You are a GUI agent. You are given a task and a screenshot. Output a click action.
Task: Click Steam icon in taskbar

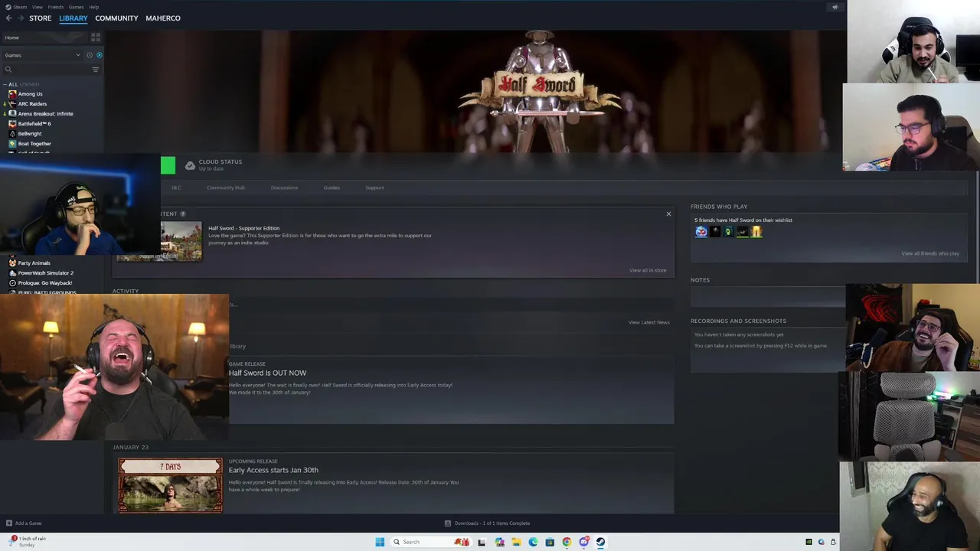coord(600,542)
